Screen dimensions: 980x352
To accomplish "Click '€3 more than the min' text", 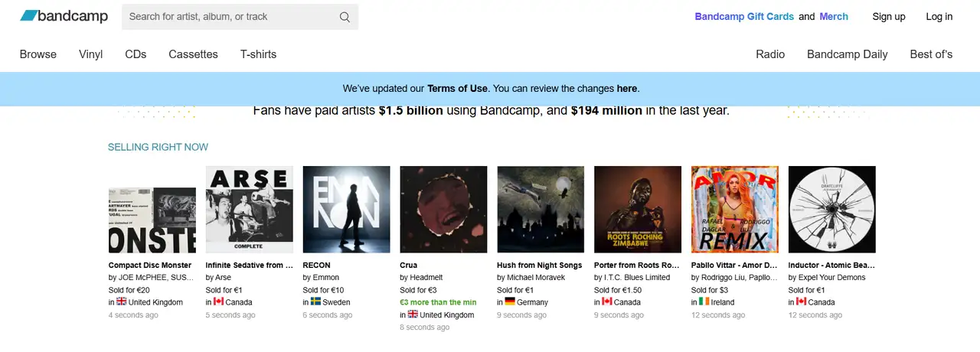I will pyautogui.click(x=438, y=302).
